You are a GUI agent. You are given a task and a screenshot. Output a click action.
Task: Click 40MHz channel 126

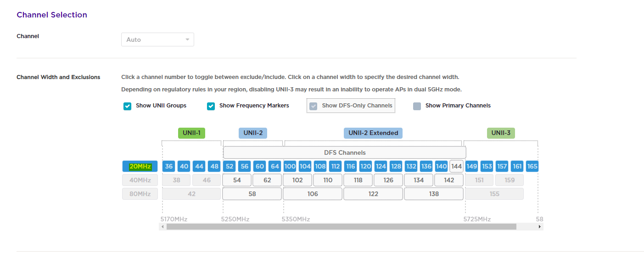[x=388, y=180]
